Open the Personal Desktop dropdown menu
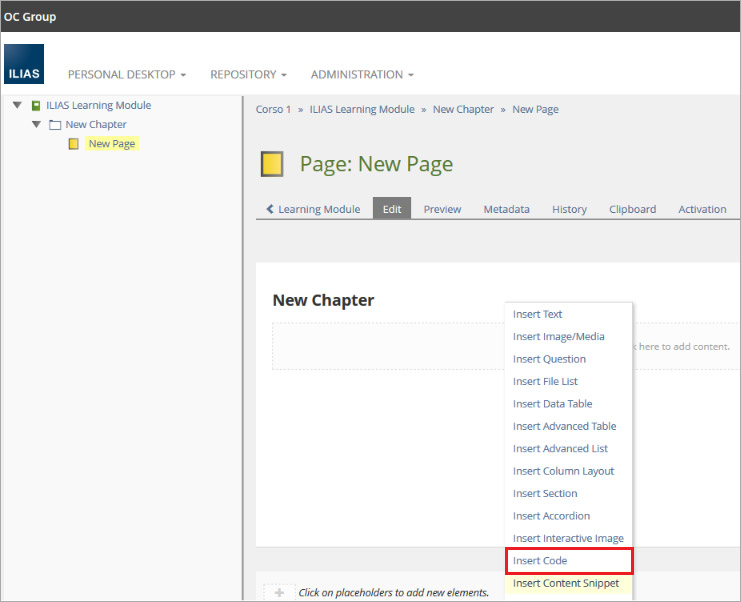This screenshot has height=602, width=741. [x=126, y=75]
